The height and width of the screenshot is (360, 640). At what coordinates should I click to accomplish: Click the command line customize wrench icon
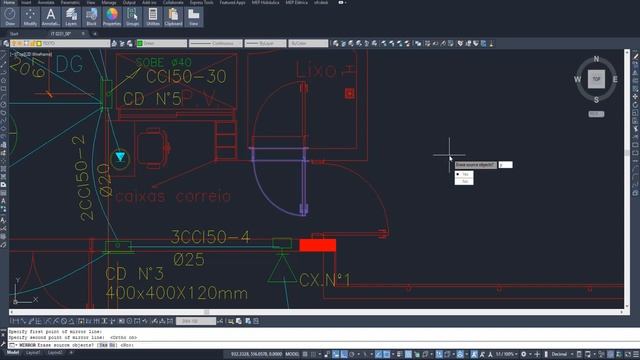tap(3, 344)
